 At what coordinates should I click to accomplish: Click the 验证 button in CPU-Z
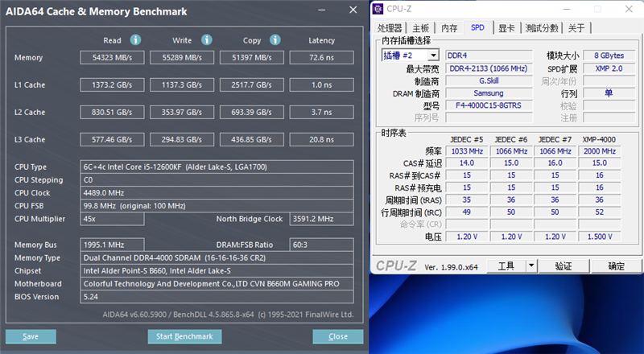[563, 265]
